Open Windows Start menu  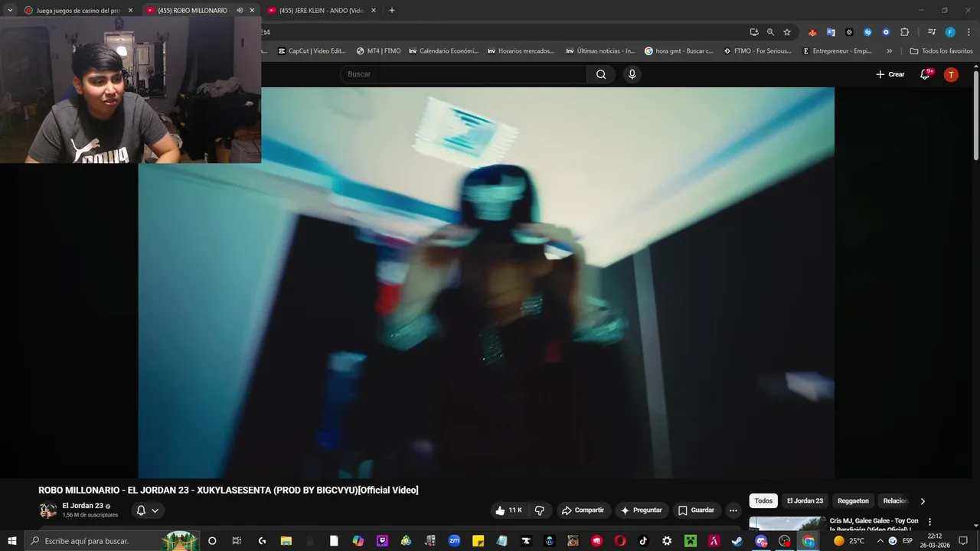12,541
